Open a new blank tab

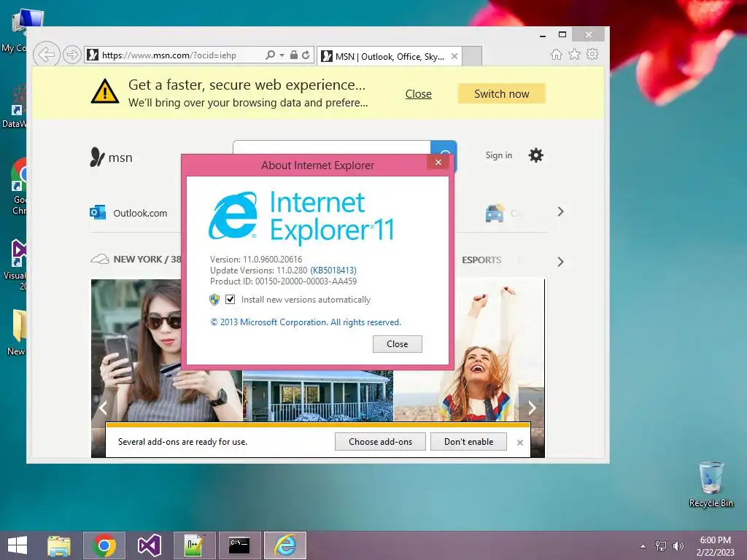click(x=472, y=56)
